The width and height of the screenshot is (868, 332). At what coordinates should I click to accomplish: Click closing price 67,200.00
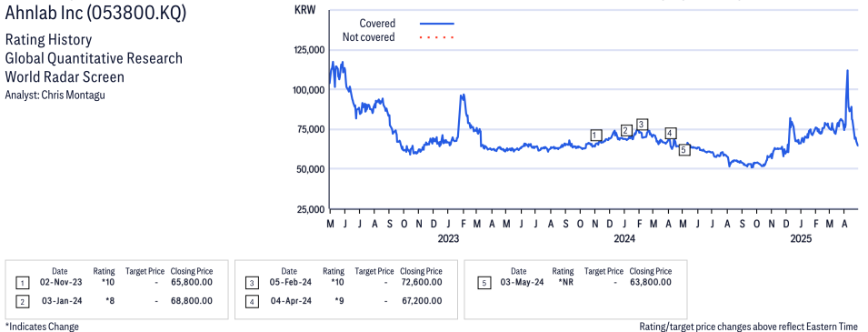tap(421, 301)
